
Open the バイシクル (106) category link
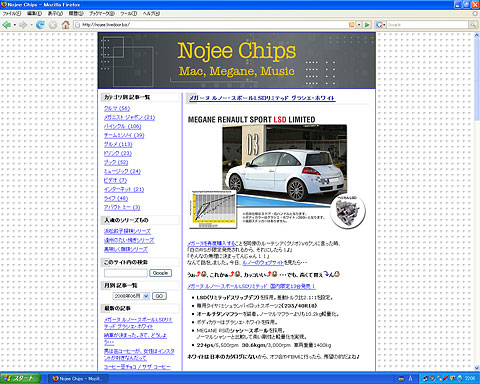click(123, 126)
